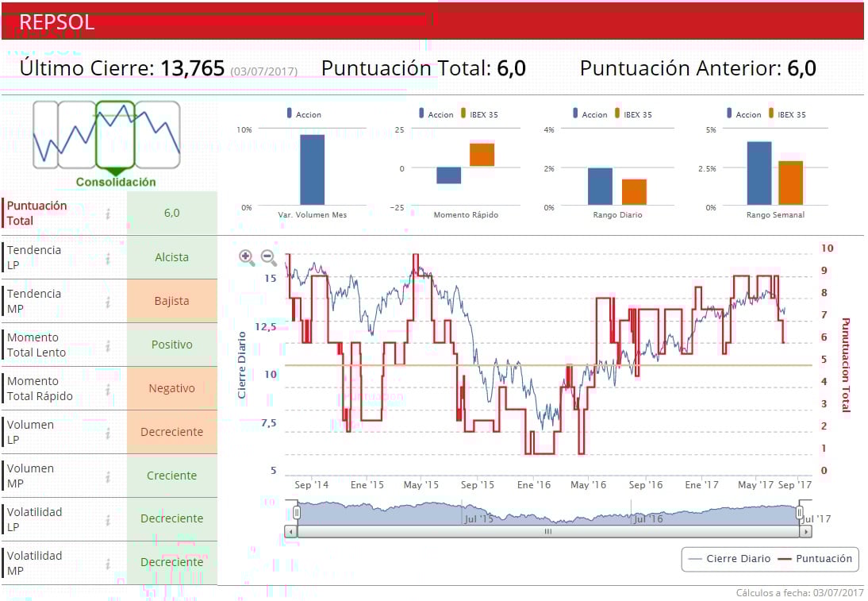Click the Ene '16 x-axis label
This screenshot has height=601, width=868.
pyautogui.click(x=534, y=485)
